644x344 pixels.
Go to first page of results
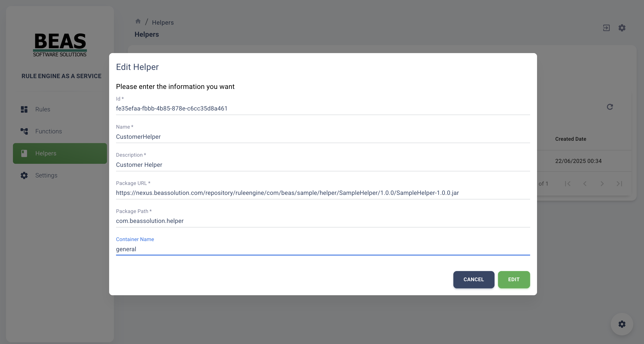click(x=567, y=184)
